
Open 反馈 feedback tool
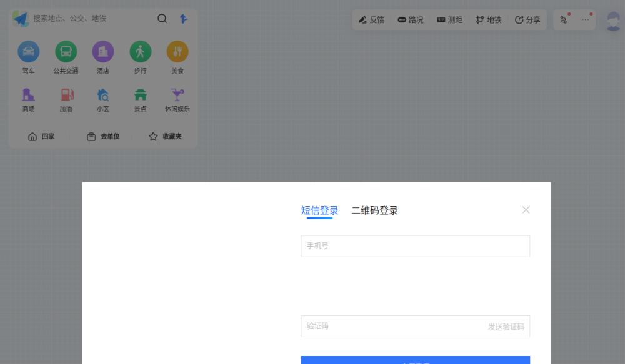[371, 20]
